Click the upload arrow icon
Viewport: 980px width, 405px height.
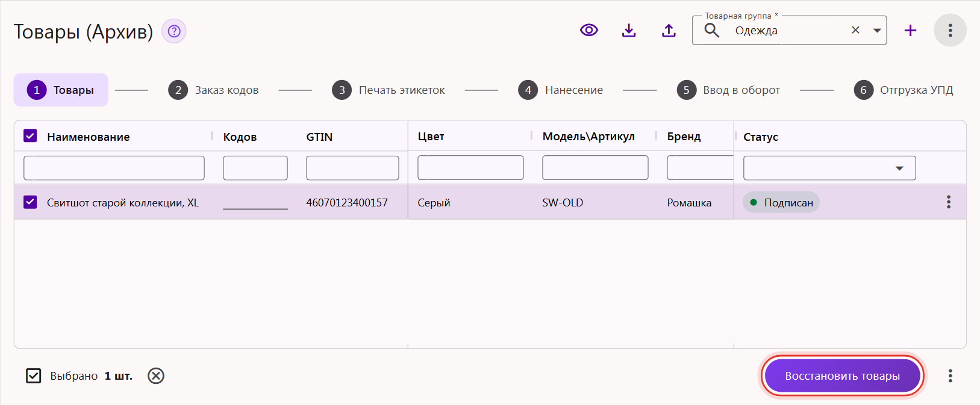pyautogui.click(x=669, y=30)
